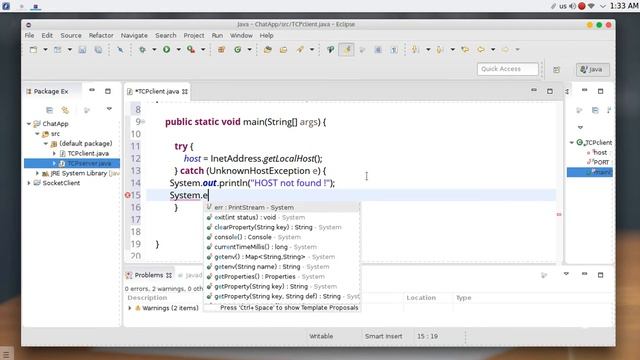Click the Description column header
Image resolution: width=640 pixels, height=360 pixels.
click(x=147, y=298)
